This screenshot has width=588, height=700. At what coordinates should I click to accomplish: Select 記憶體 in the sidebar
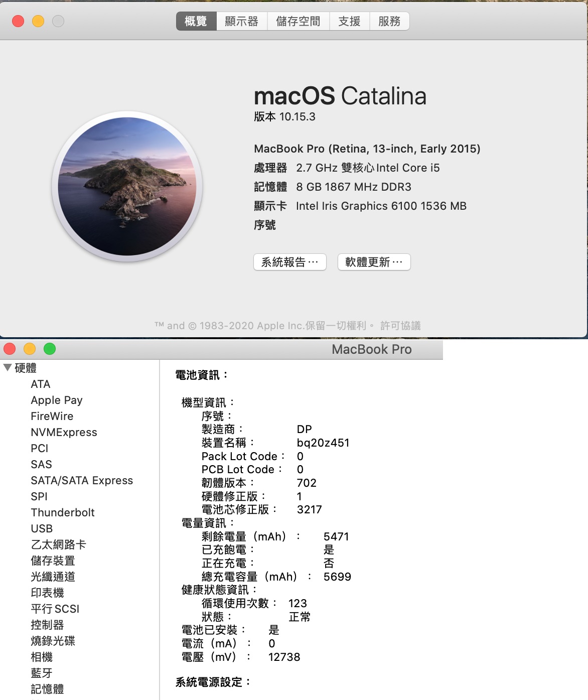48,689
